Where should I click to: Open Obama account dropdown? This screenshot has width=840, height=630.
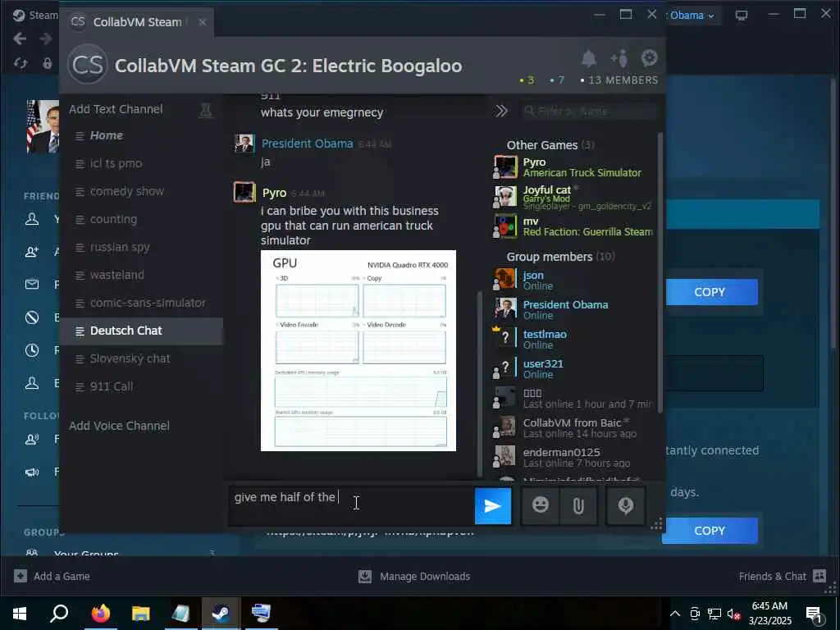pos(692,15)
